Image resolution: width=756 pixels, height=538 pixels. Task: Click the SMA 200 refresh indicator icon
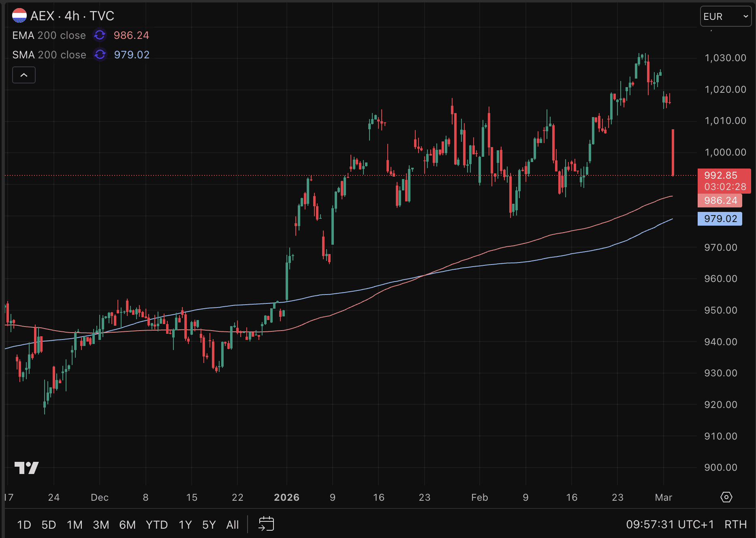tap(100, 55)
